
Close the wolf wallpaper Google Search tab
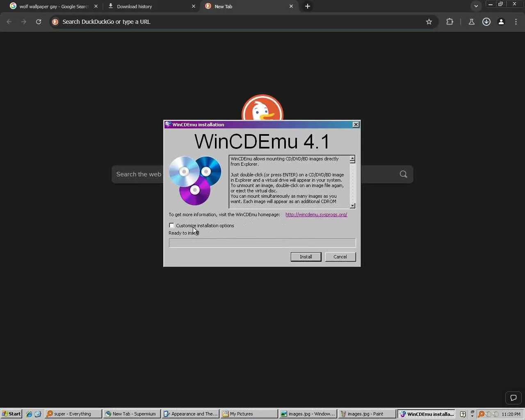coord(96,6)
